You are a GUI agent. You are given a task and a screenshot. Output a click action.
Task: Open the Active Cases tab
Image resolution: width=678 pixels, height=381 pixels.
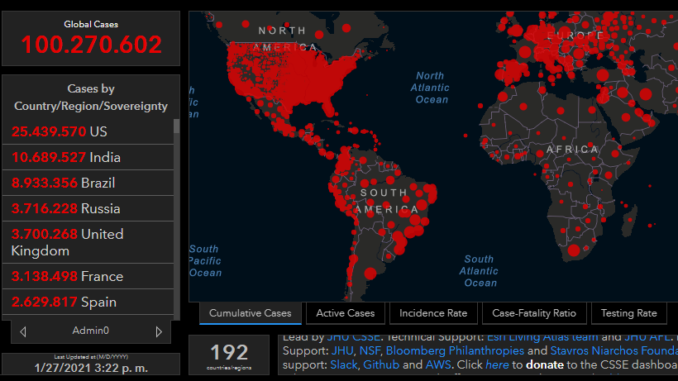(x=345, y=313)
